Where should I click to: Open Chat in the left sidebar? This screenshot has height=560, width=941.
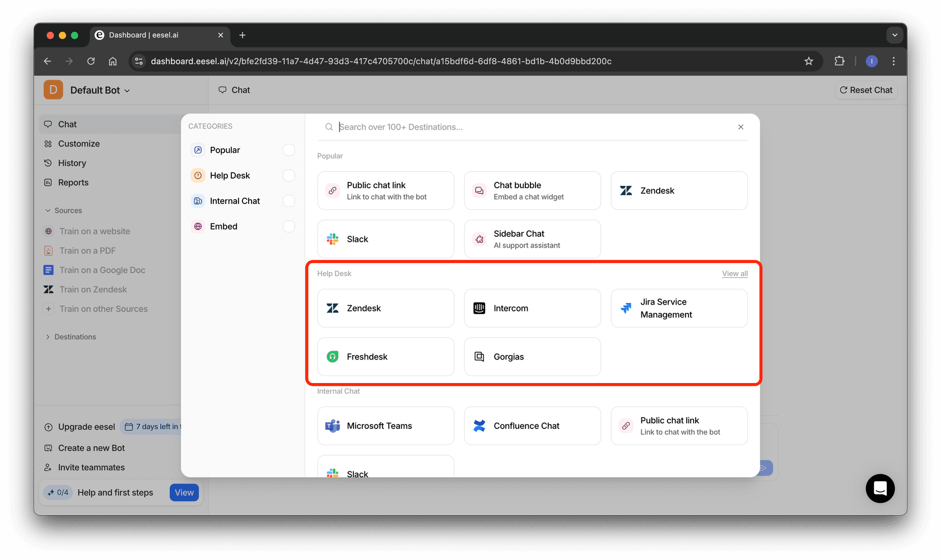tap(110, 124)
